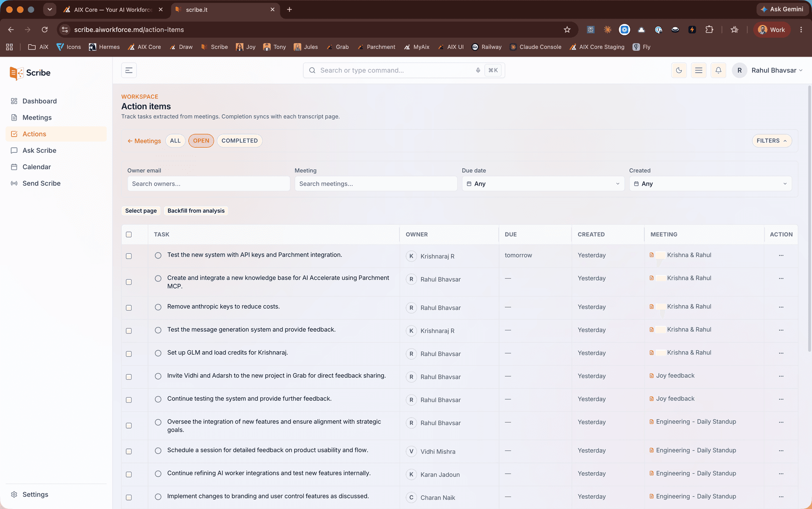Check the box for Create and integrate knowledge base row

129,282
